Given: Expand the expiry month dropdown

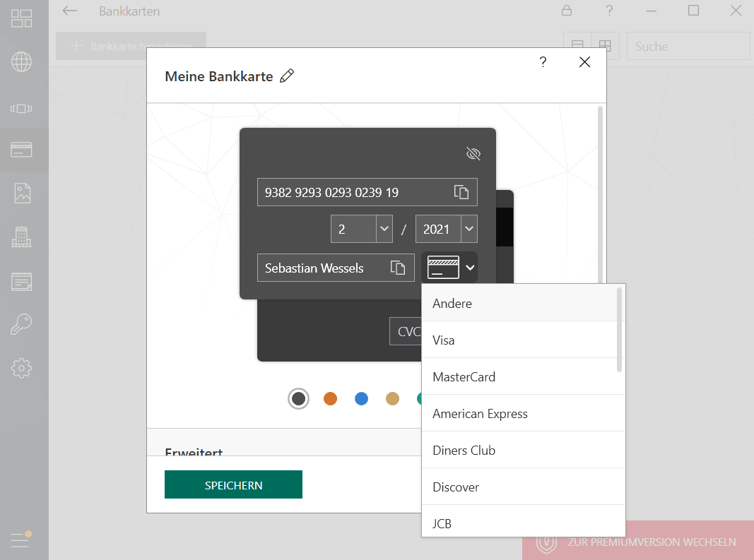Looking at the screenshot, I should point(384,229).
